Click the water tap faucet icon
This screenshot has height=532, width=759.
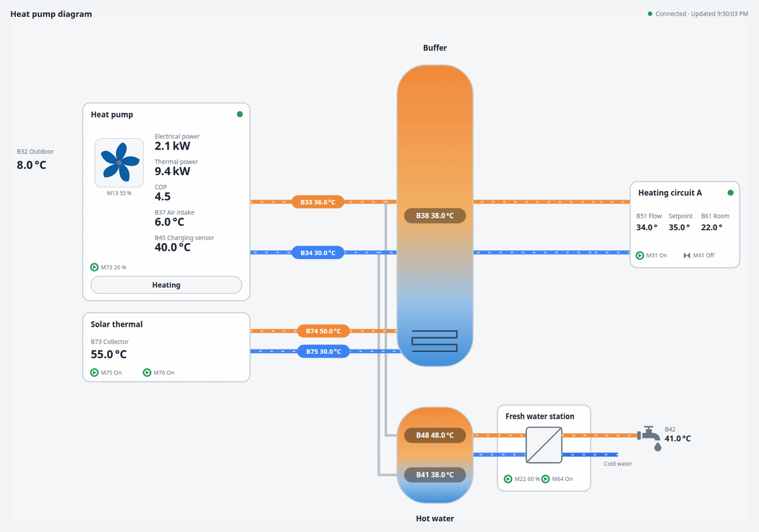click(649, 438)
